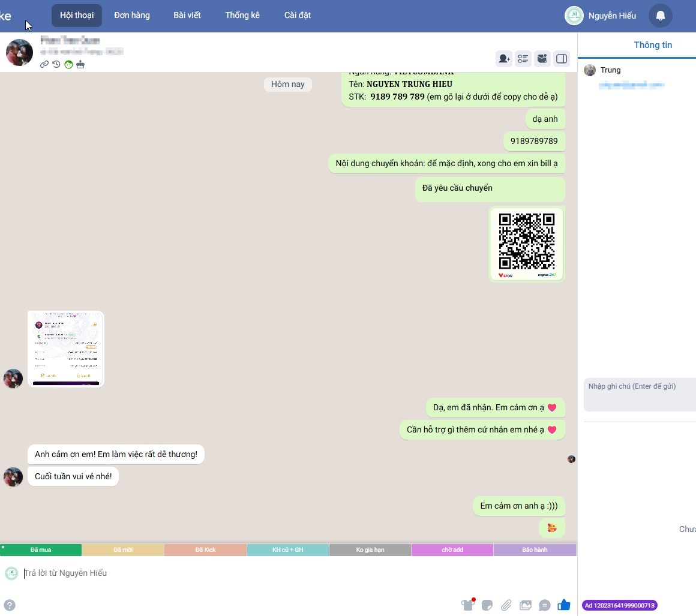This screenshot has height=616, width=696.
Task: Open the attach file paperclip
Action: (x=506, y=605)
